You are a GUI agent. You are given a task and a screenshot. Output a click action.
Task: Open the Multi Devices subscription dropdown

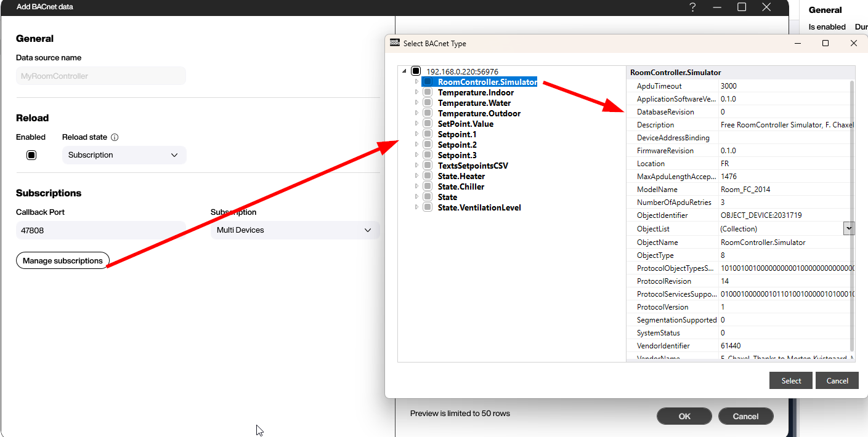click(295, 230)
